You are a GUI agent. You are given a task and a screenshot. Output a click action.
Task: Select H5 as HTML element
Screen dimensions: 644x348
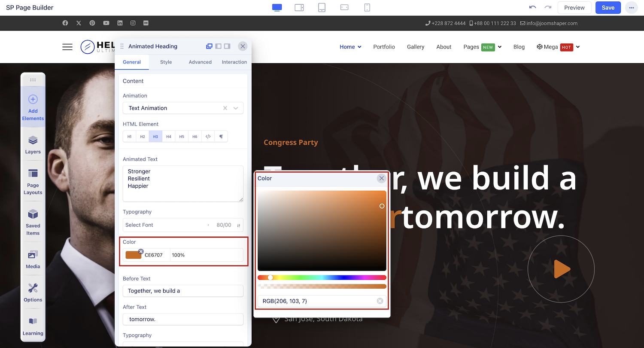pyautogui.click(x=182, y=137)
